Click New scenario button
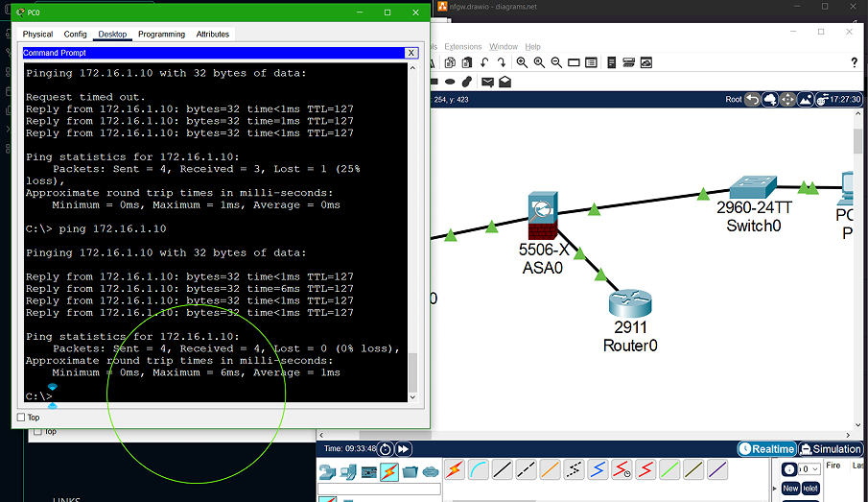 point(790,489)
